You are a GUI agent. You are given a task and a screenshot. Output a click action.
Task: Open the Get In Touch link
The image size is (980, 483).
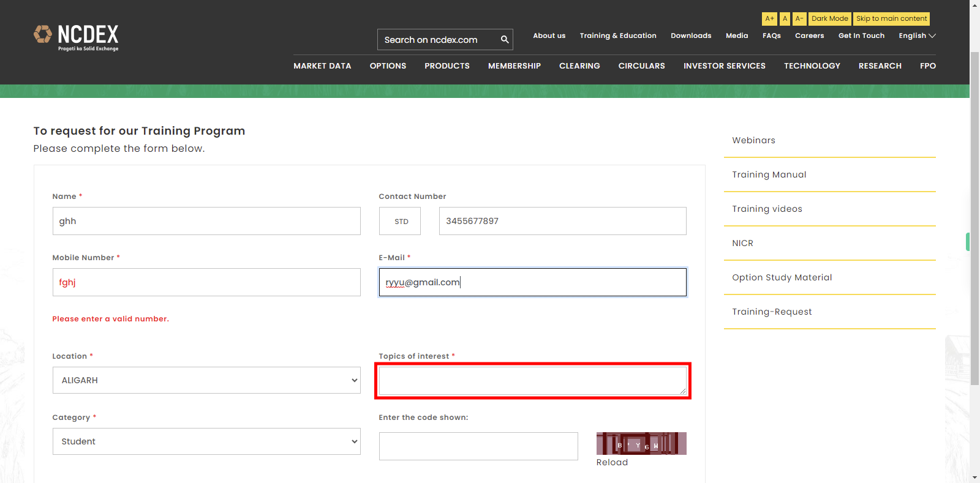(861, 36)
